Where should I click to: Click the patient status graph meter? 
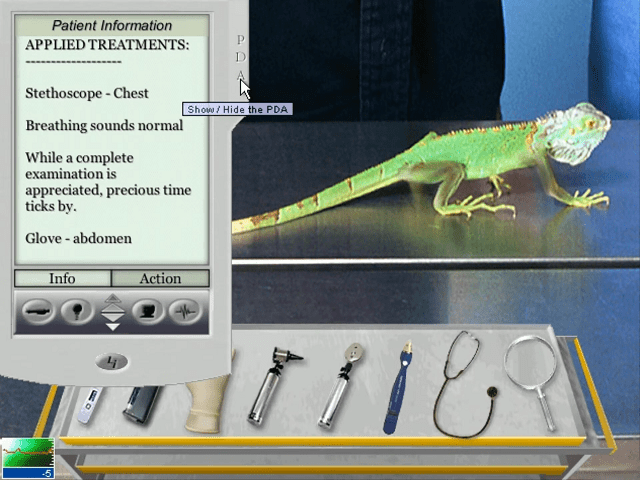(27, 458)
